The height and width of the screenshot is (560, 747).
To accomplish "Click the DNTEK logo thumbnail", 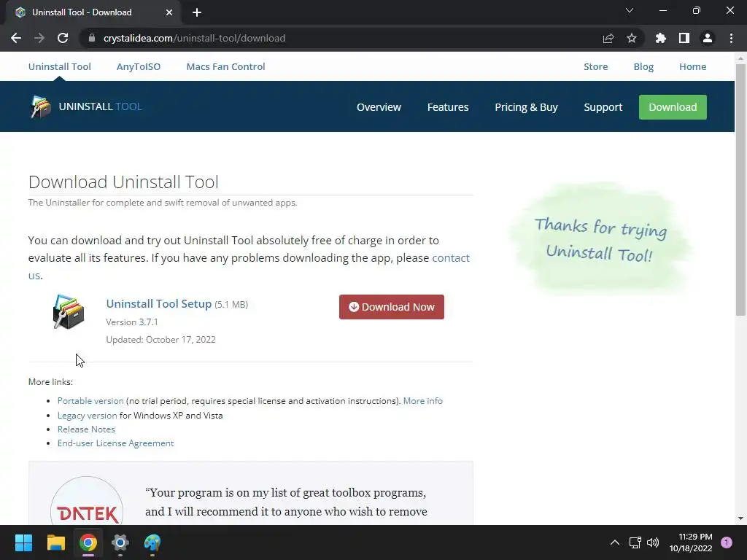I will click(x=87, y=501).
